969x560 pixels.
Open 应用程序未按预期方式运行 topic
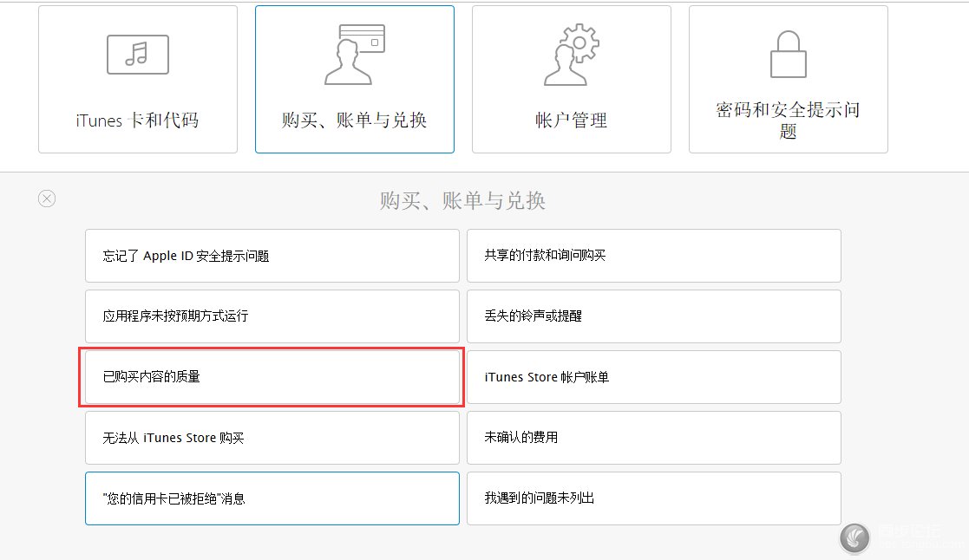pos(272,316)
